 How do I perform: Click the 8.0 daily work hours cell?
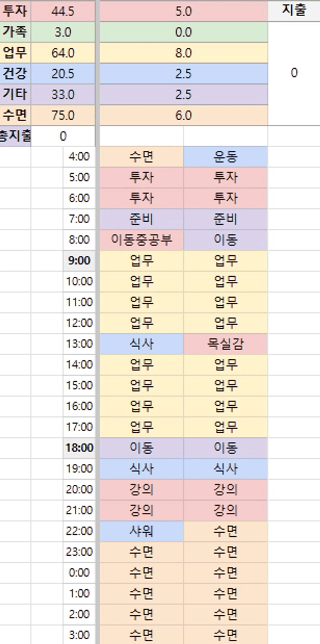coord(183,53)
